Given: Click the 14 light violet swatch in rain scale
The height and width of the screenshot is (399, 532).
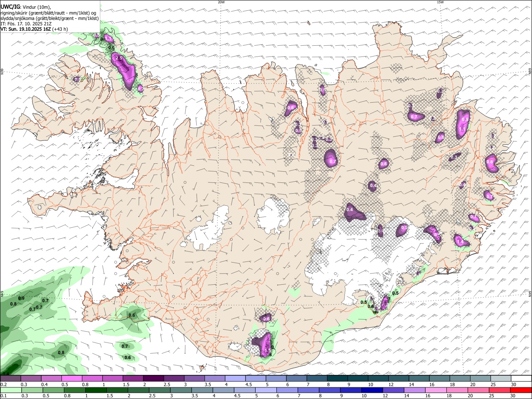Looking at the screenshot, I should click(x=414, y=390).
